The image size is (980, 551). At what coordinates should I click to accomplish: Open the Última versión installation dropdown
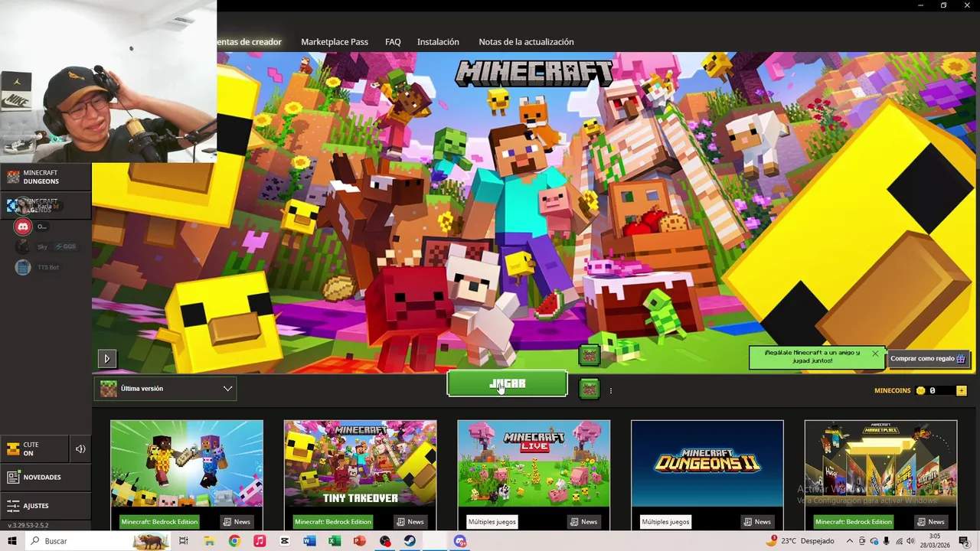165,389
